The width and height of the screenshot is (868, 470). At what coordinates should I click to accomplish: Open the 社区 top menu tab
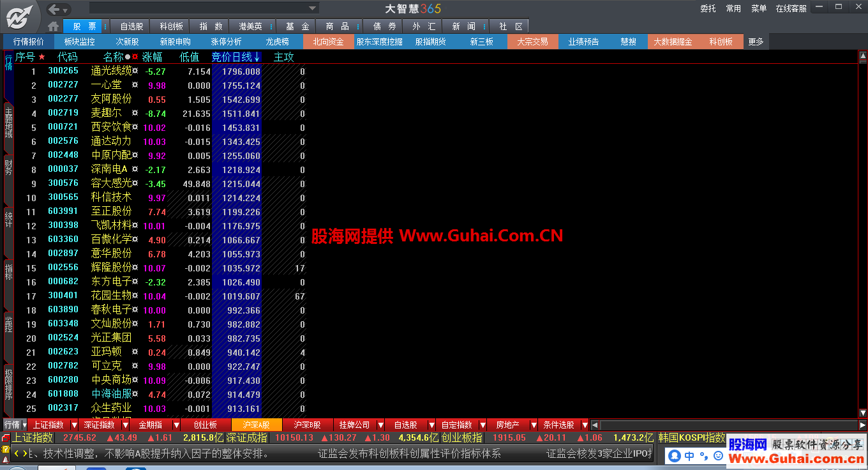click(511, 26)
